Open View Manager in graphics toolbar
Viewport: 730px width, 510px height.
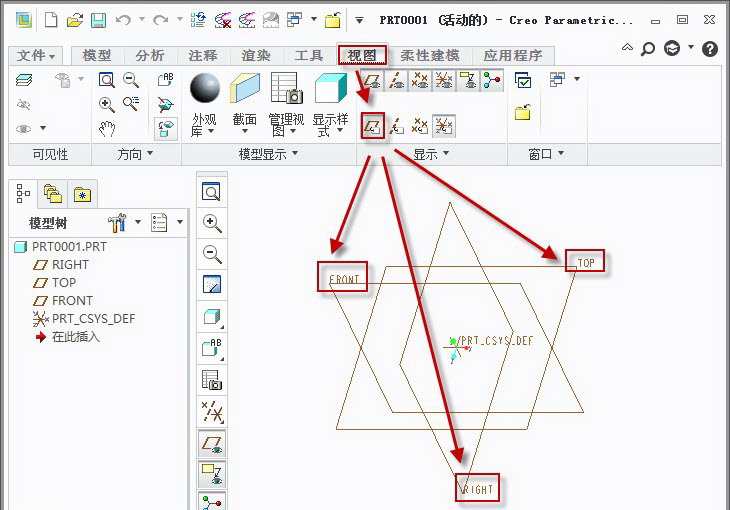(x=212, y=380)
